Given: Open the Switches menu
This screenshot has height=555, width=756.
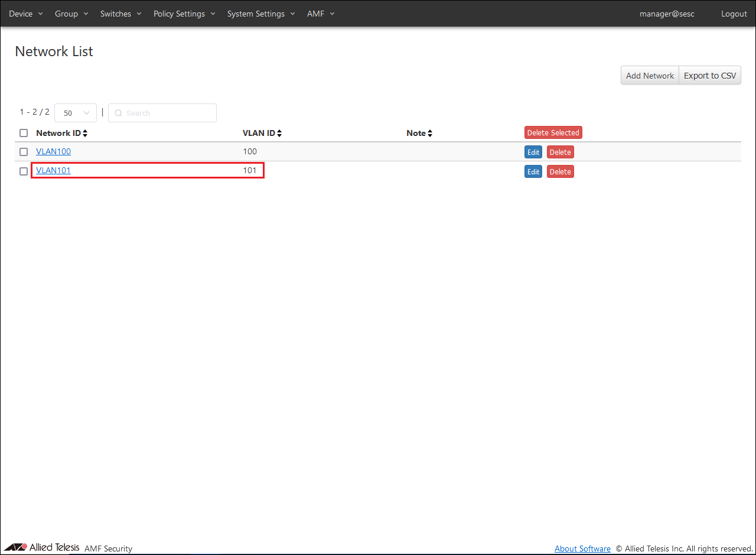Looking at the screenshot, I should click(120, 14).
